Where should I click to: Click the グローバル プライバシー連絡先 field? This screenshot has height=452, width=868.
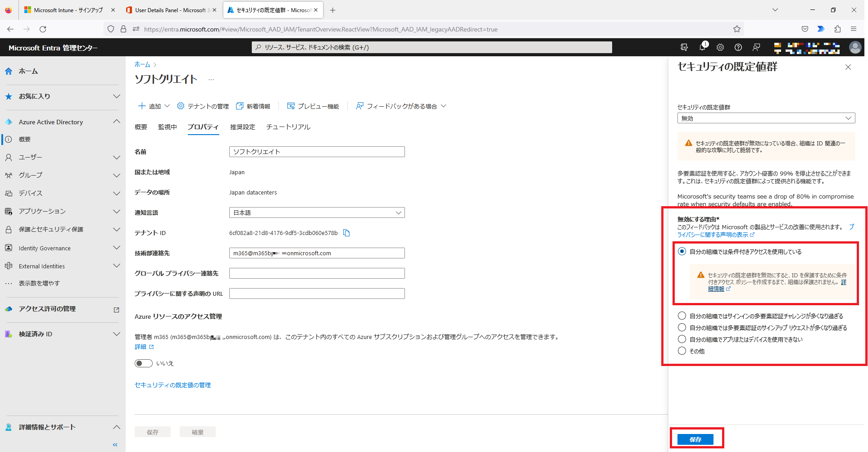[x=317, y=273]
